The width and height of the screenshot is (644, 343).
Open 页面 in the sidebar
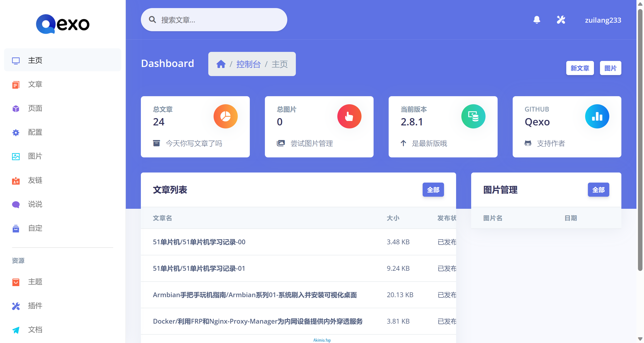click(x=63, y=108)
